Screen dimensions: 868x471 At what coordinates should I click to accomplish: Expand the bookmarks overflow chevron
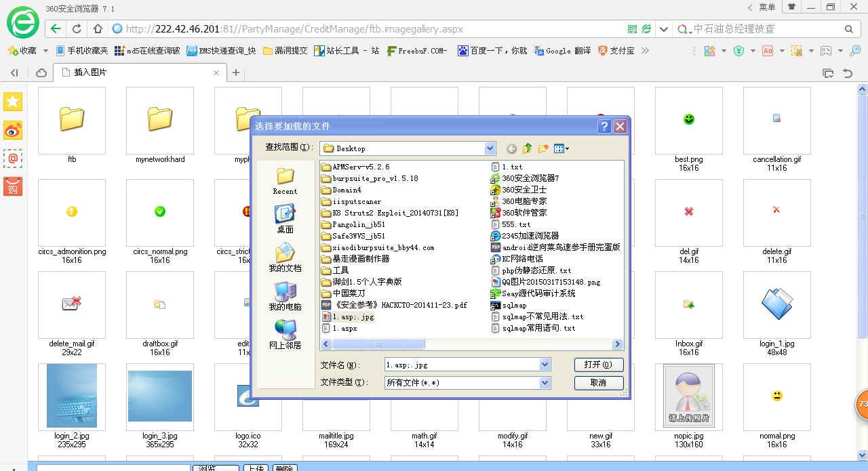tap(645, 51)
